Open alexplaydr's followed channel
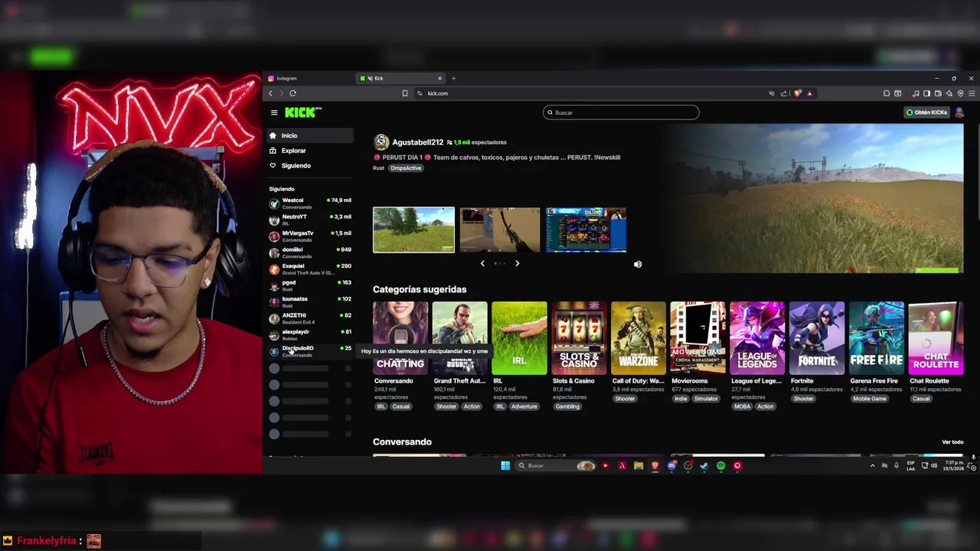Image resolution: width=980 pixels, height=551 pixels. click(x=310, y=335)
